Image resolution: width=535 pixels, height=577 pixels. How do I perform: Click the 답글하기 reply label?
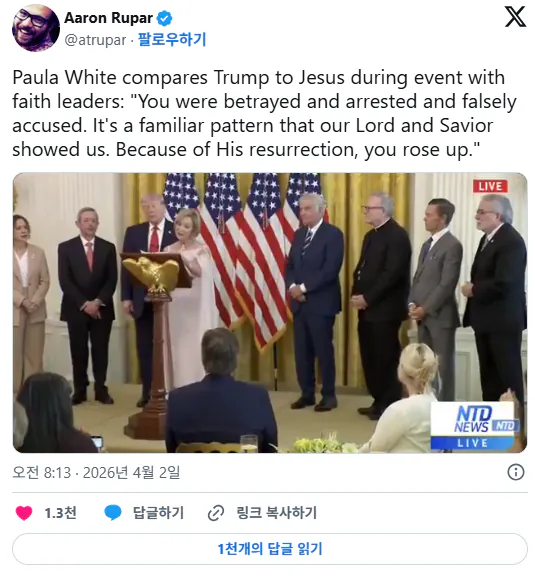click(158, 513)
